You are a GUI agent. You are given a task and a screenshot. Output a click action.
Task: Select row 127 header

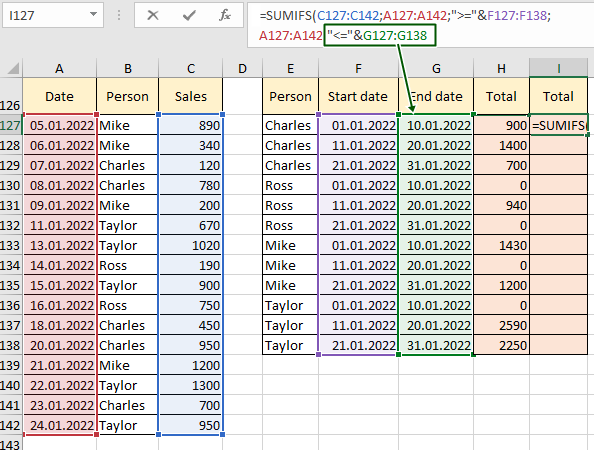pyautogui.click(x=11, y=125)
